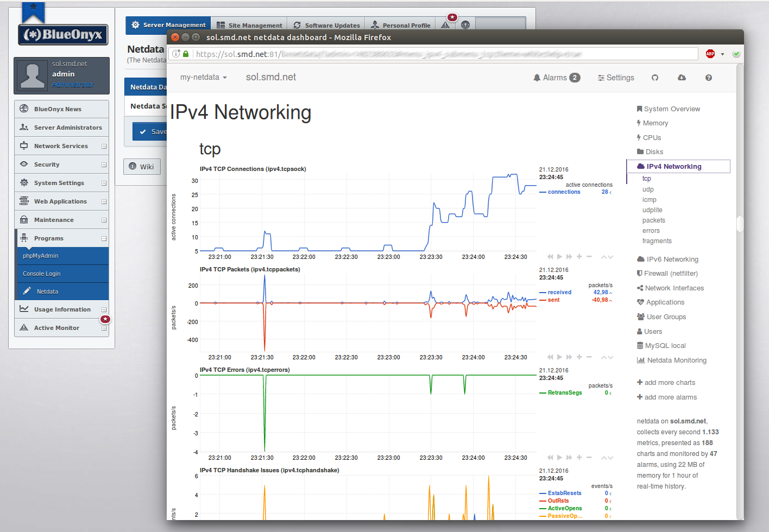Play the IPv4 TCP Connections chart
Viewport: 769px width, 532px height.
click(560, 257)
